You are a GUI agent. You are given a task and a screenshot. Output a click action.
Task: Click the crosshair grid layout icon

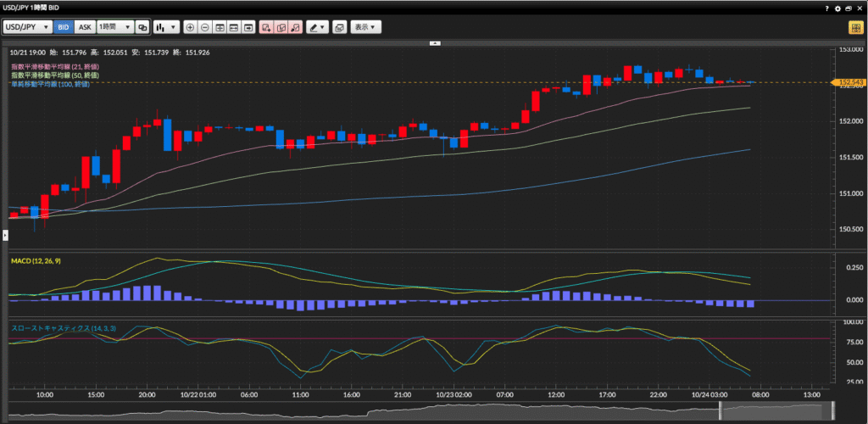click(220, 27)
